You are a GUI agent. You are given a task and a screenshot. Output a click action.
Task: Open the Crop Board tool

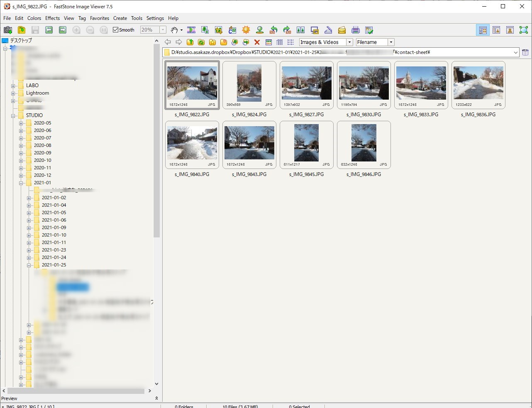click(x=219, y=30)
